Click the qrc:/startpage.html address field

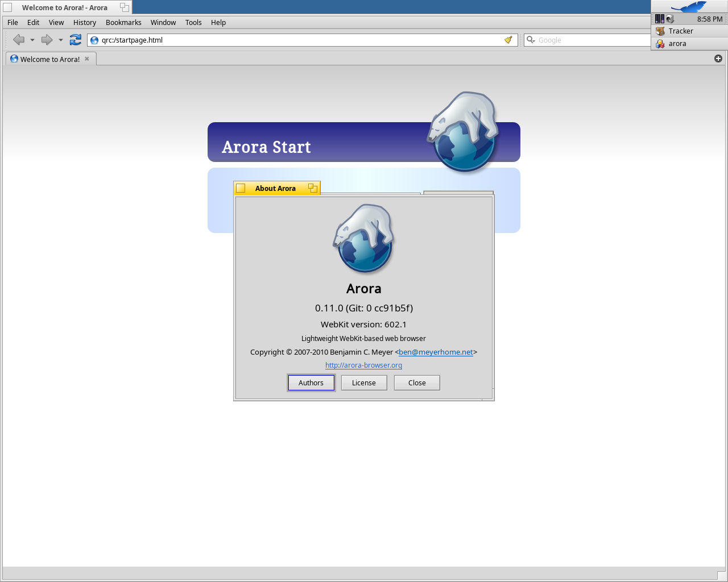tap(301, 40)
